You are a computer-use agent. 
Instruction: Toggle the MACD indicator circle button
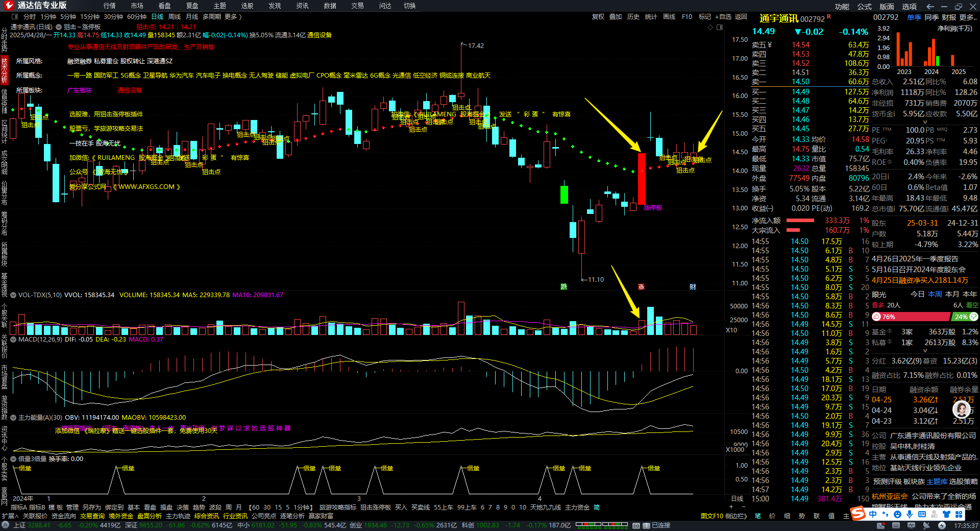[14, 340]
